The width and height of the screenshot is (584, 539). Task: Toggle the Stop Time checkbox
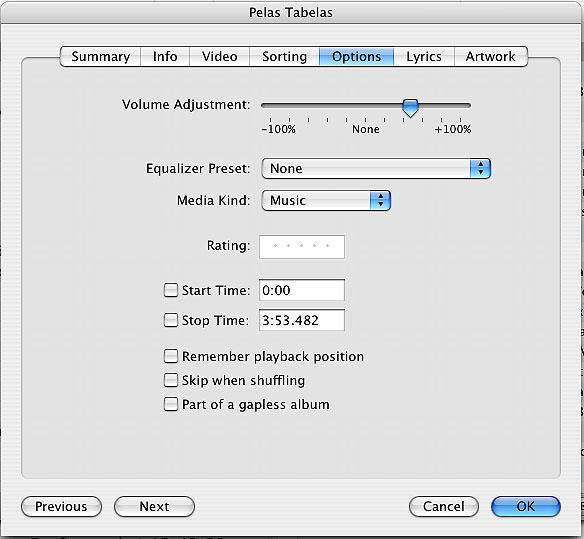tap(171, 320)
